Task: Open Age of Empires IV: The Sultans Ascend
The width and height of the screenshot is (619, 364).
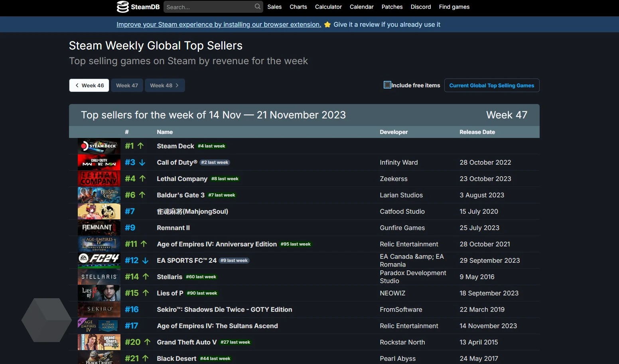Action: 217,326
